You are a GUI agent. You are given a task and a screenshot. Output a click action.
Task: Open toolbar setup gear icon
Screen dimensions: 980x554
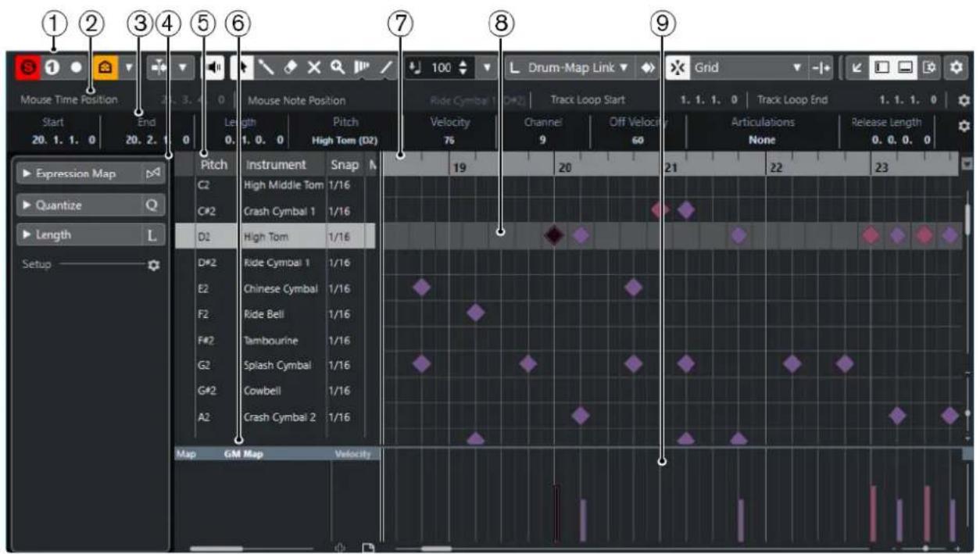pyautogui.click(x=956, y=68)
